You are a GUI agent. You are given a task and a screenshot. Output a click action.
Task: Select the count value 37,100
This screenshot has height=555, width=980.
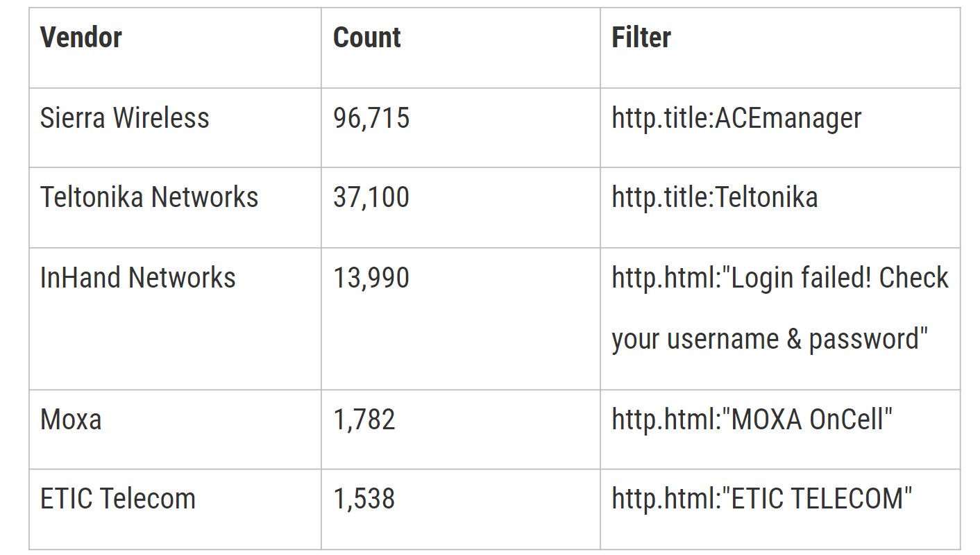[x=371, y=197]
